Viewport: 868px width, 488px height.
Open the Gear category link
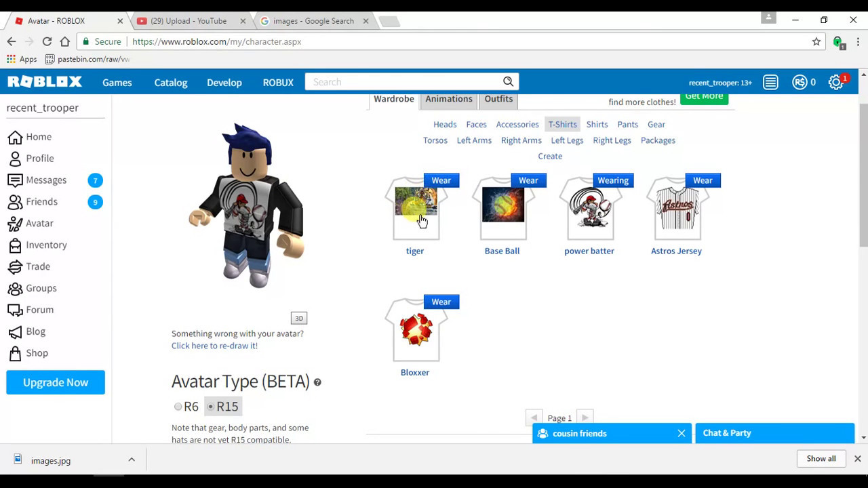tap(656, 125)
